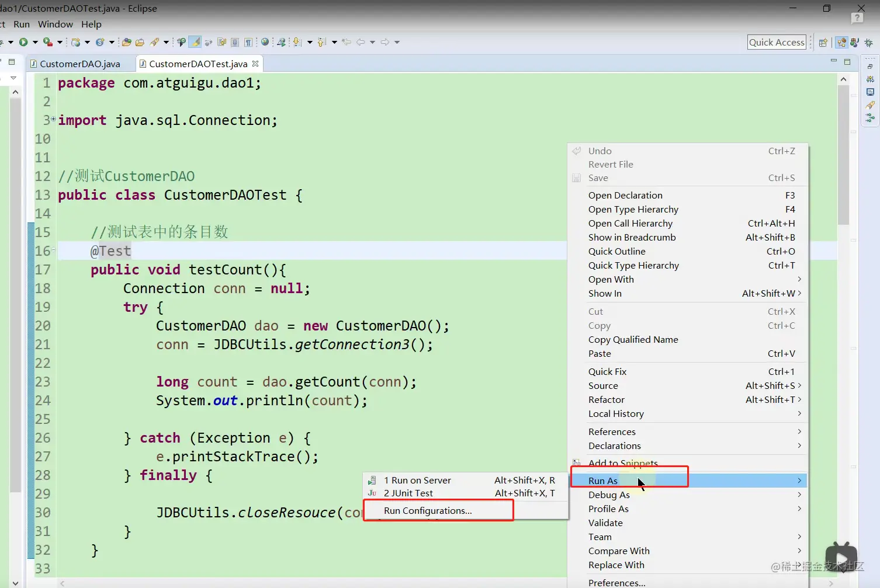This screenshot has width=880, height=588.
Task: Click the Open Task folder icon
Action: [140, 42]
